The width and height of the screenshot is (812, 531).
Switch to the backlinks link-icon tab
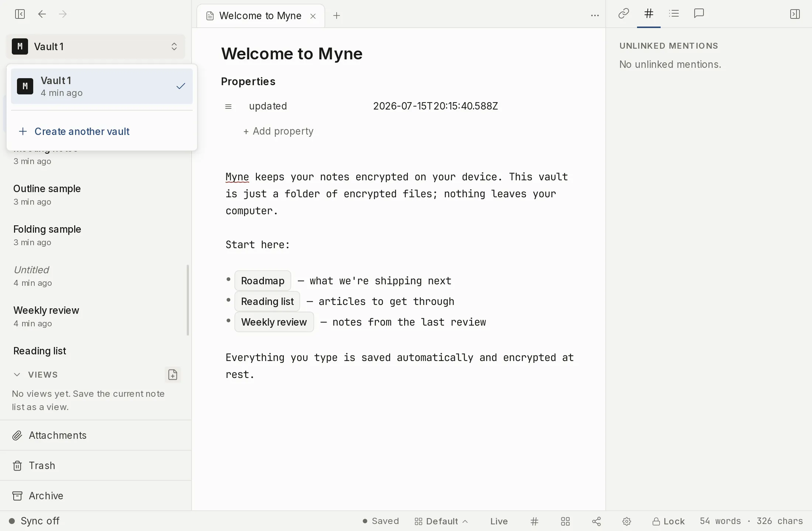(623, 14)
